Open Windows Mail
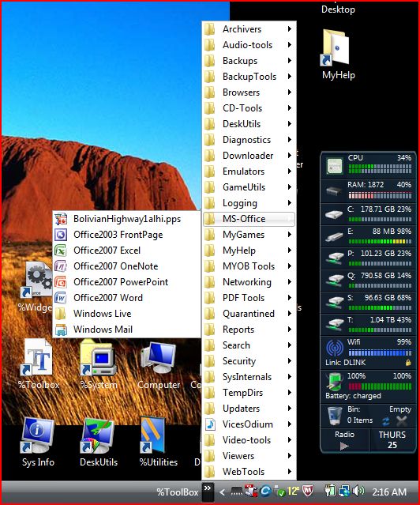420x505 pixels. 126,330
